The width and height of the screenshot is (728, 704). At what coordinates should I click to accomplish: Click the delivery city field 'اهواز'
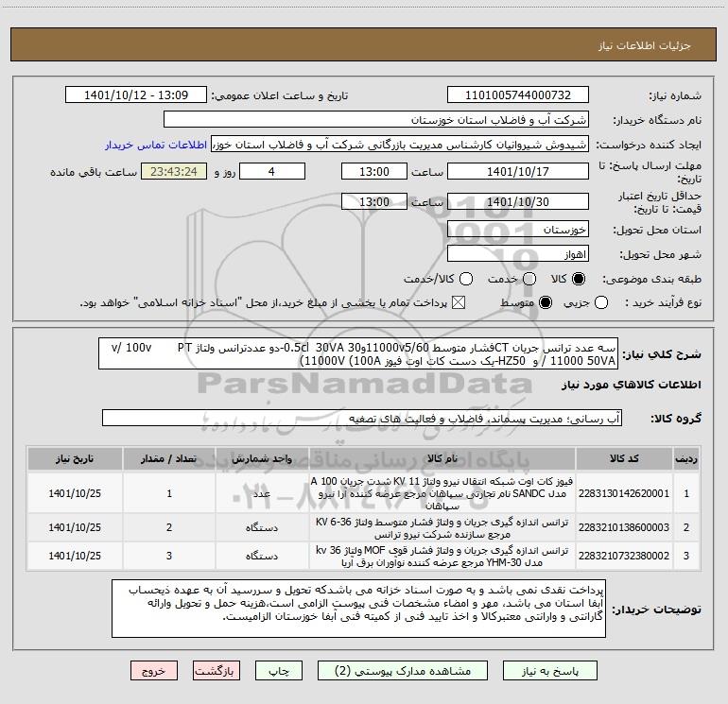518,254
